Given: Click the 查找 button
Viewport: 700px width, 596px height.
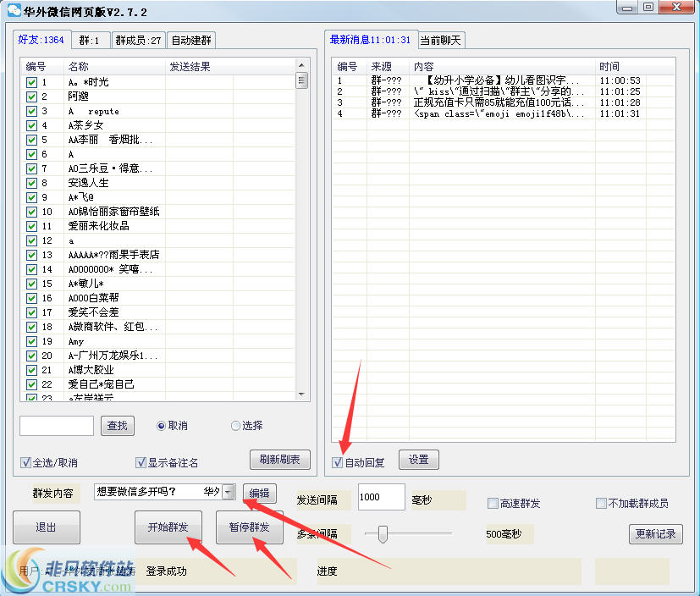Looking at the screenshot, I should click(118, 426).
